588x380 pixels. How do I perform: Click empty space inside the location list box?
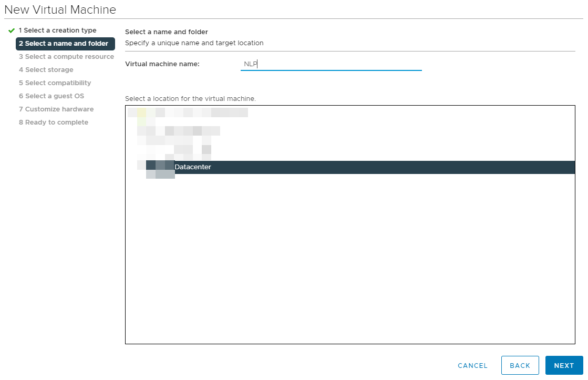pos(350,263)
